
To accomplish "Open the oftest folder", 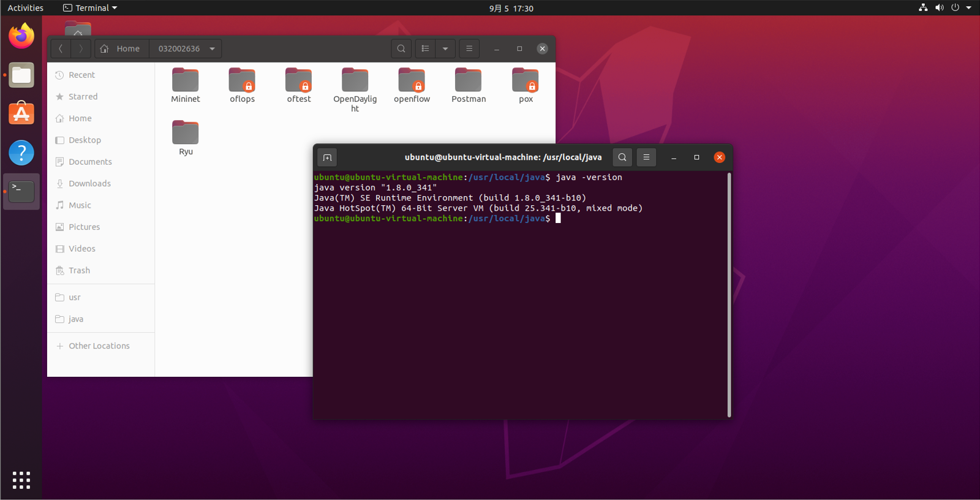I will [299, 85].
